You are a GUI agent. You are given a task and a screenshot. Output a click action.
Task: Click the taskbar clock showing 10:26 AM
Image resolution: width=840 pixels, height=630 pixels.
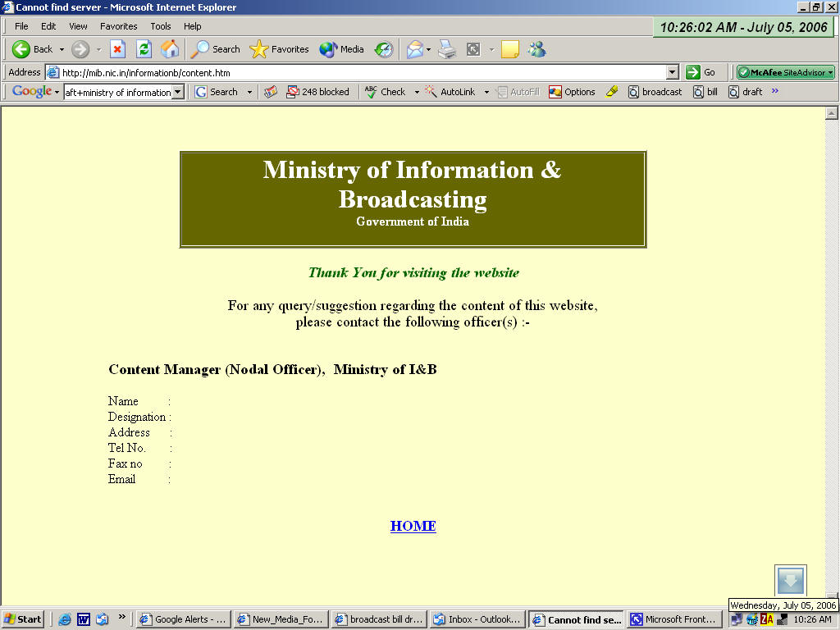(x=813, y=620)
